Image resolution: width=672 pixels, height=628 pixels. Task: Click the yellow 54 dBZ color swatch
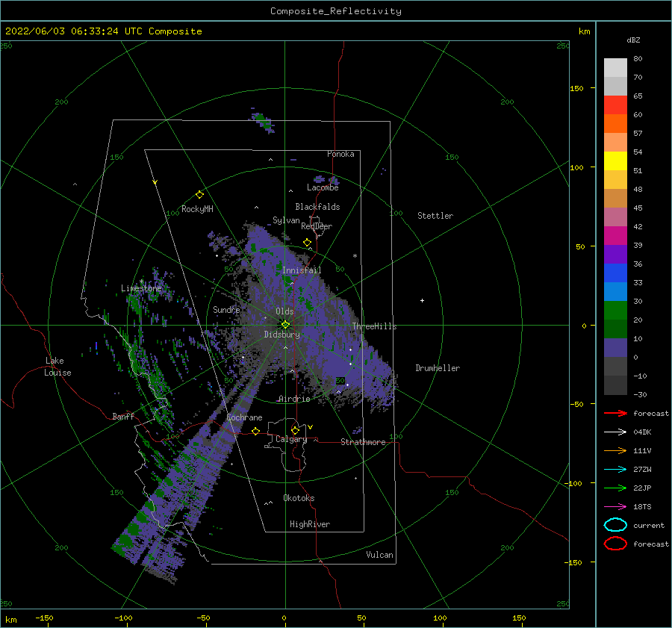pos(615,161)
